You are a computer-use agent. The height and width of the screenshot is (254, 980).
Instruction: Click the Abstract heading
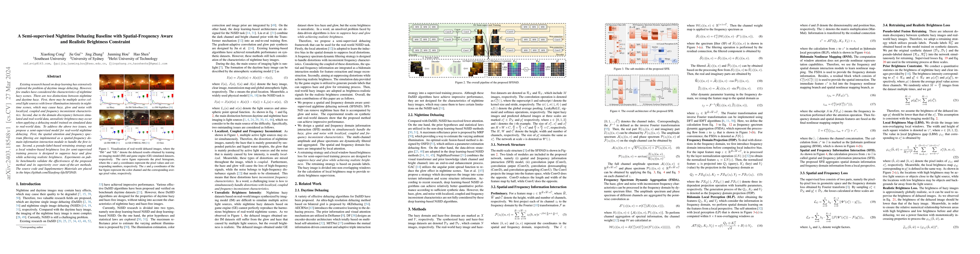click(54, 76)
